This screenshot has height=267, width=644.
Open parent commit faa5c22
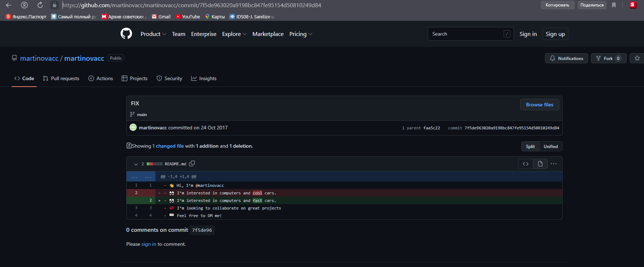[432, 128]
